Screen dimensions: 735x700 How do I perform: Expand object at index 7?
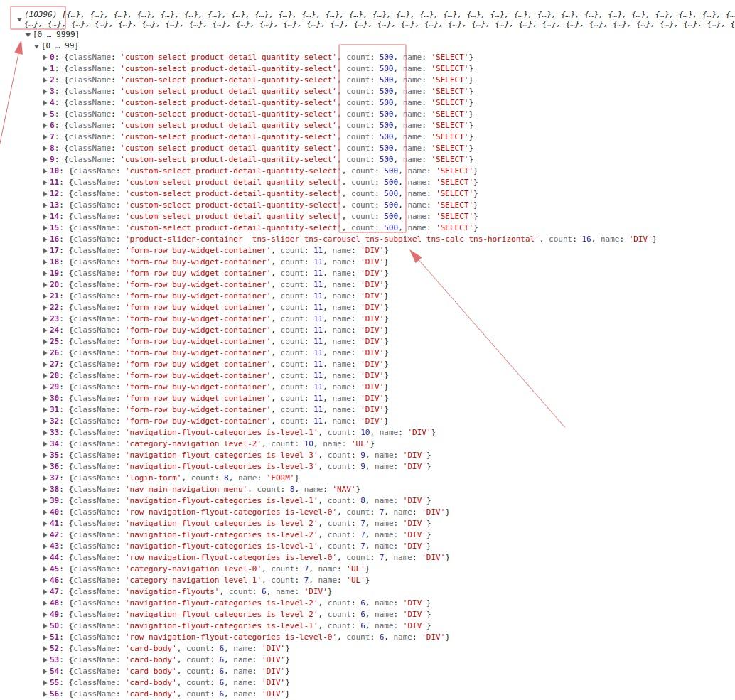45,137
